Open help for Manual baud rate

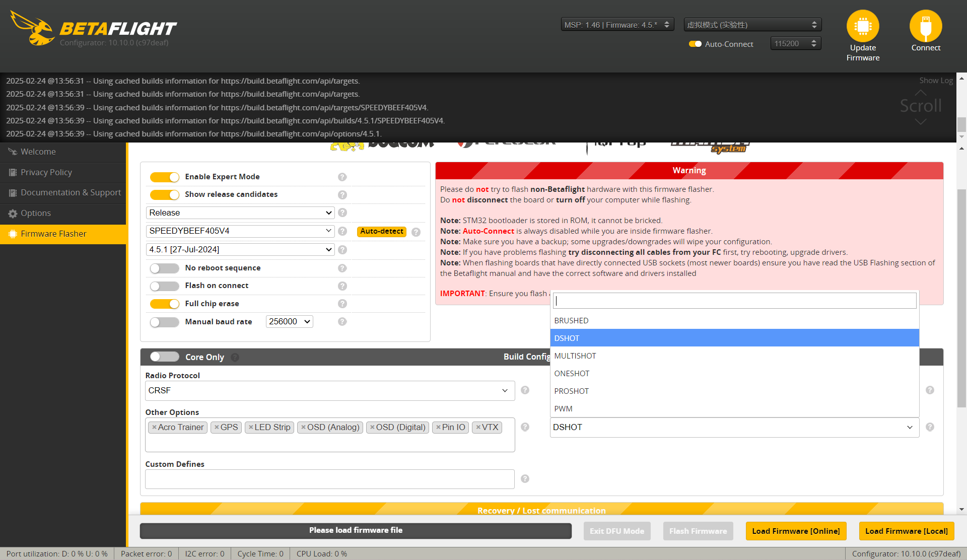pos(342,322)
